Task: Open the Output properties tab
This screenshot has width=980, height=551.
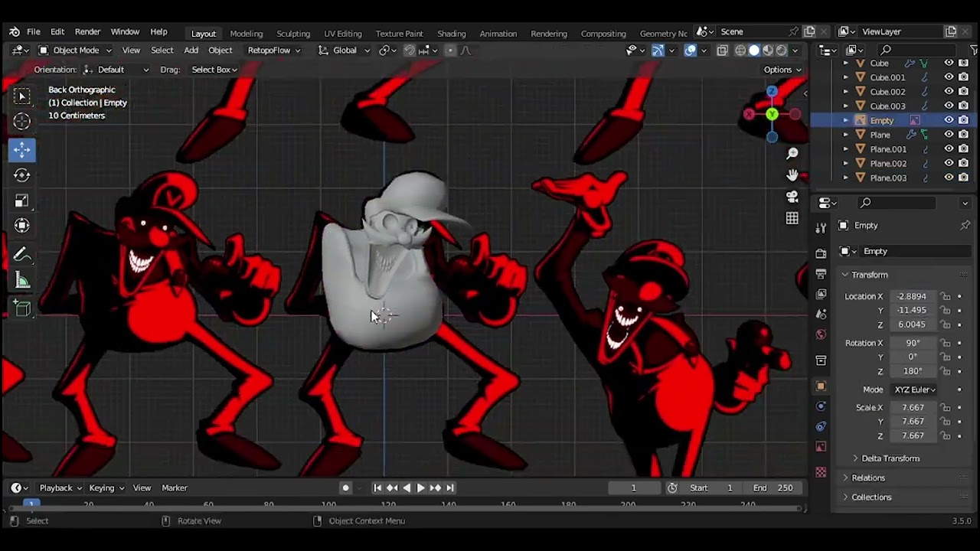Action: click(x=821, y=274)
